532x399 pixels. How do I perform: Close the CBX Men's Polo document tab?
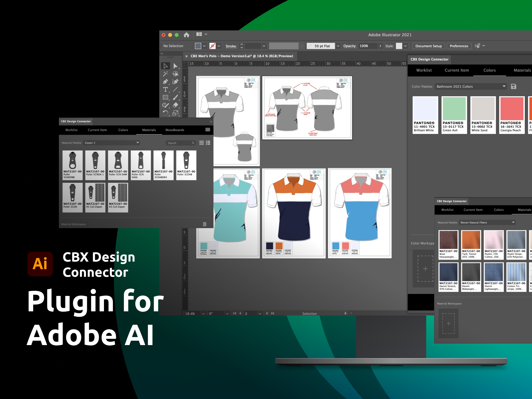coord(186,56)
